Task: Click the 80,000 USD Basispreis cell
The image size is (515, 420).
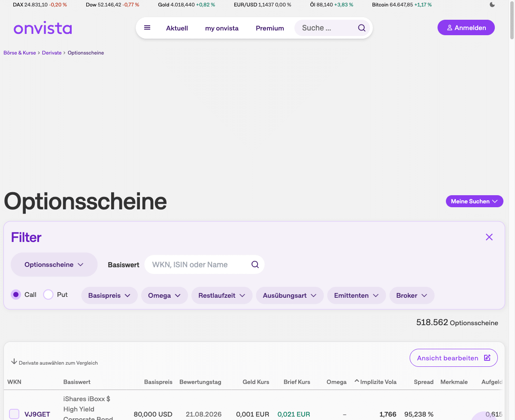Action: pyautogui.click(x=153, y=414)
